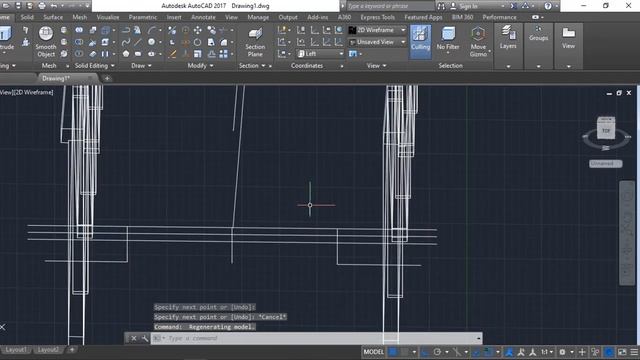
Task: Open the Unsaved View dropdown
Action: click(x=378, y=42)
